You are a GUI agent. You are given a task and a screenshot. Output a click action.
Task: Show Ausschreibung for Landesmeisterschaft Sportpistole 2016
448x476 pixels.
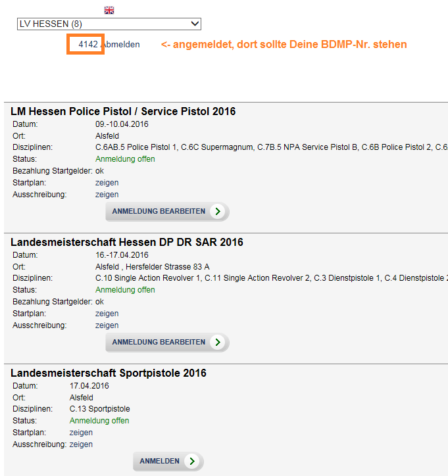pyautogui.click(x=81, y=444)
